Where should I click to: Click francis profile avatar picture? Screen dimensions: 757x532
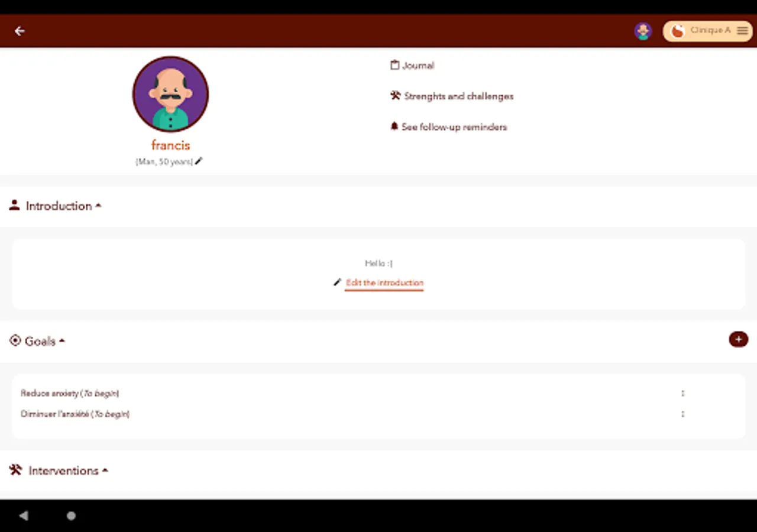pos(170,94)
